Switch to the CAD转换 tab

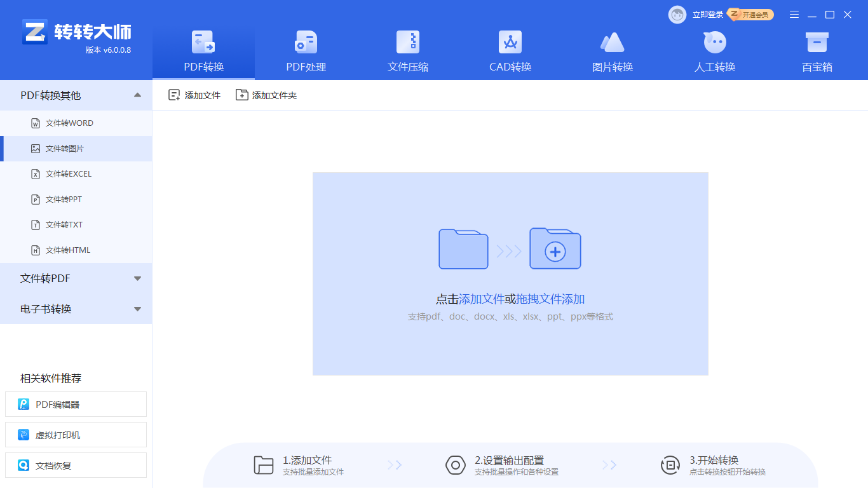point(510,52)
